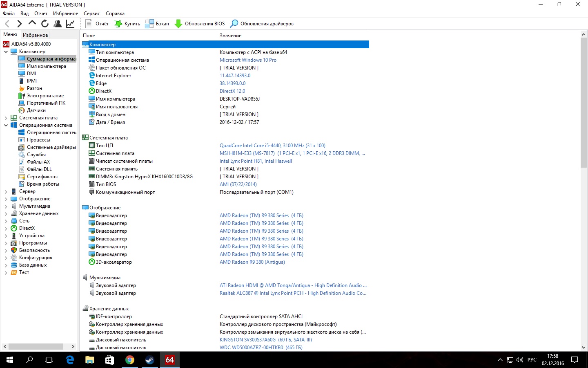Click the Значение column header
The width and height of the screenshot is (588, 368).
(230, 36)
